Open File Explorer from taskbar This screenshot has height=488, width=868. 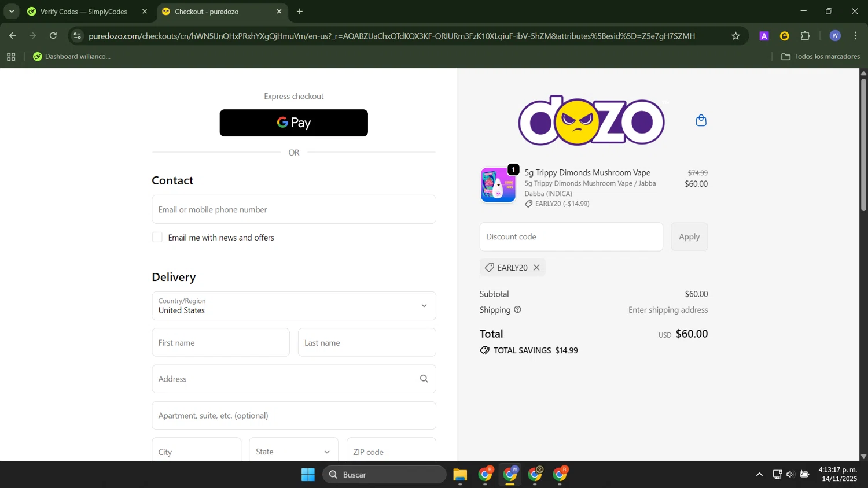pos(460,475)
